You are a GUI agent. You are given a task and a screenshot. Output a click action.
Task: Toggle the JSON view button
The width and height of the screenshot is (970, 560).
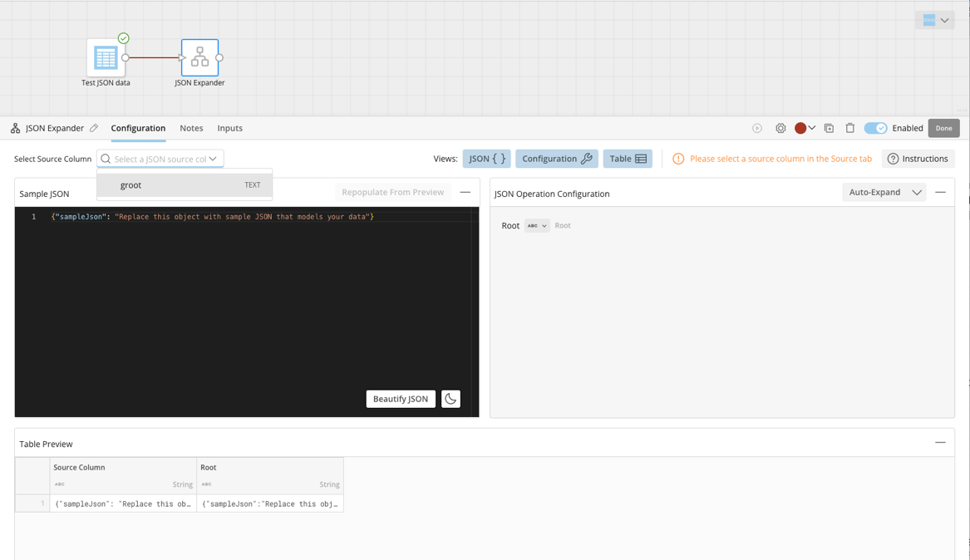point(487,159)
